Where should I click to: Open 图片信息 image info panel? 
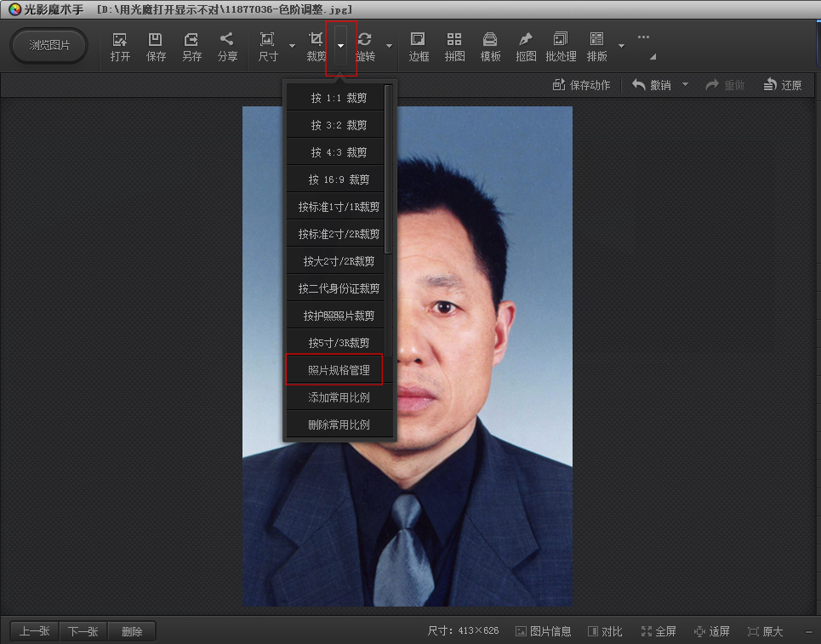click(544, 631)
